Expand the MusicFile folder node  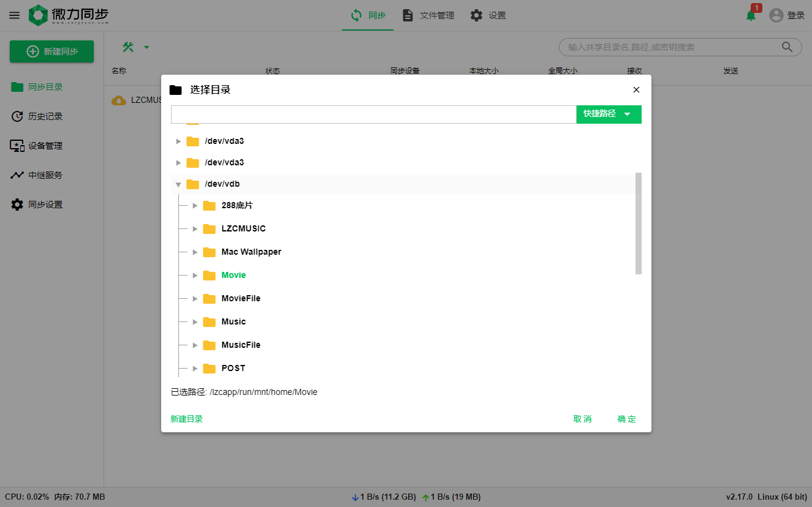(x=195, y=345)
